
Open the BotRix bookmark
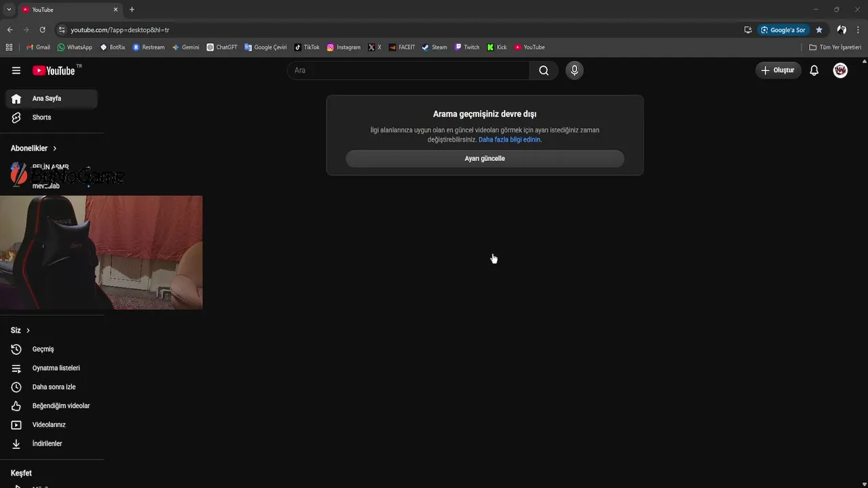pos(113,47)
